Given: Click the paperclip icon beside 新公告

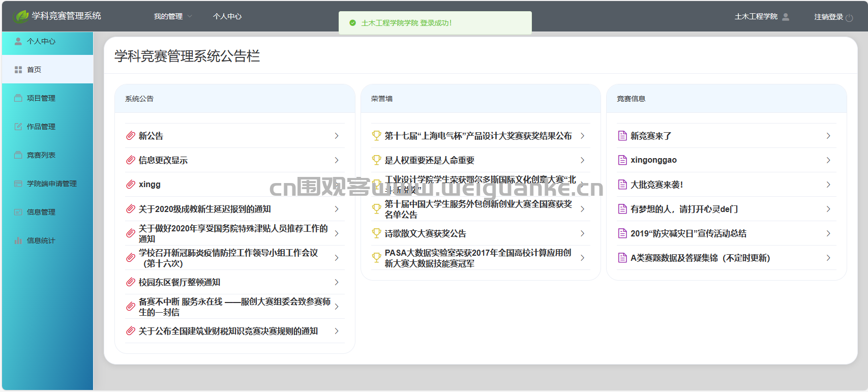Looking at the screenshot, I should (131, 136).
